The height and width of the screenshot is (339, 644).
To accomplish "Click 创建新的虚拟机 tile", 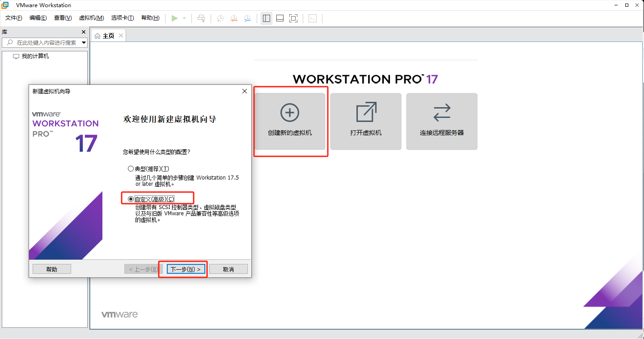I will 290,121.
